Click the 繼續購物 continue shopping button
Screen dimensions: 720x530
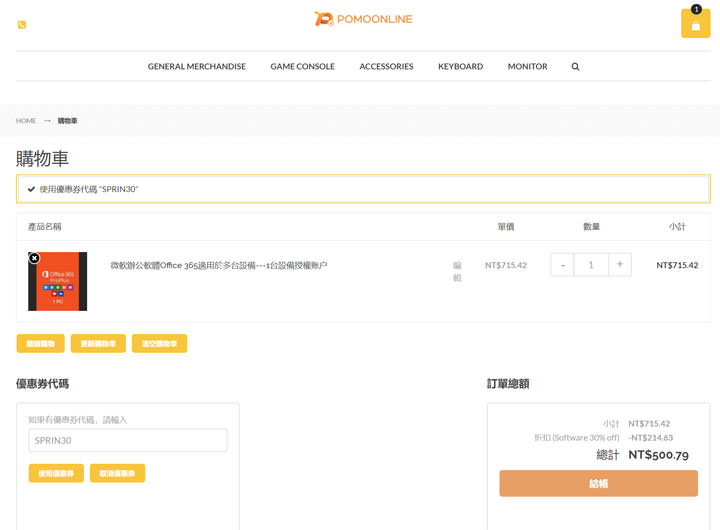tap(40, 344)
